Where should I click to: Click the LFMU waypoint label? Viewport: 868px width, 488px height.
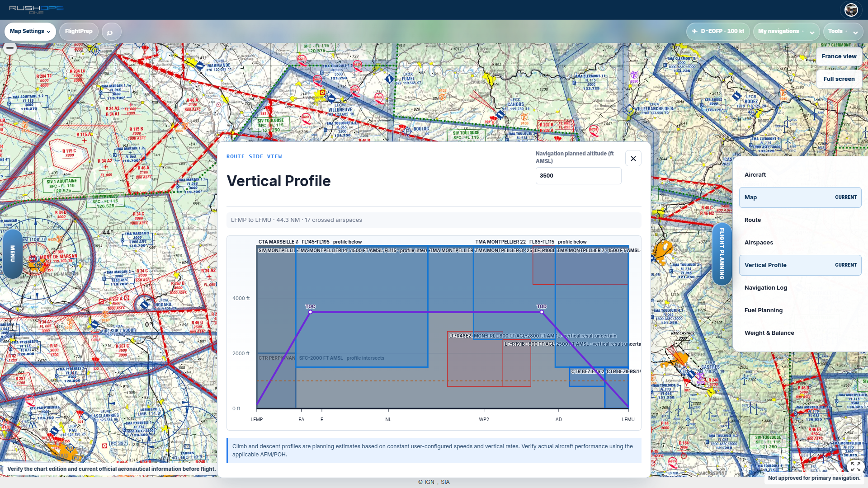[628, 420]
